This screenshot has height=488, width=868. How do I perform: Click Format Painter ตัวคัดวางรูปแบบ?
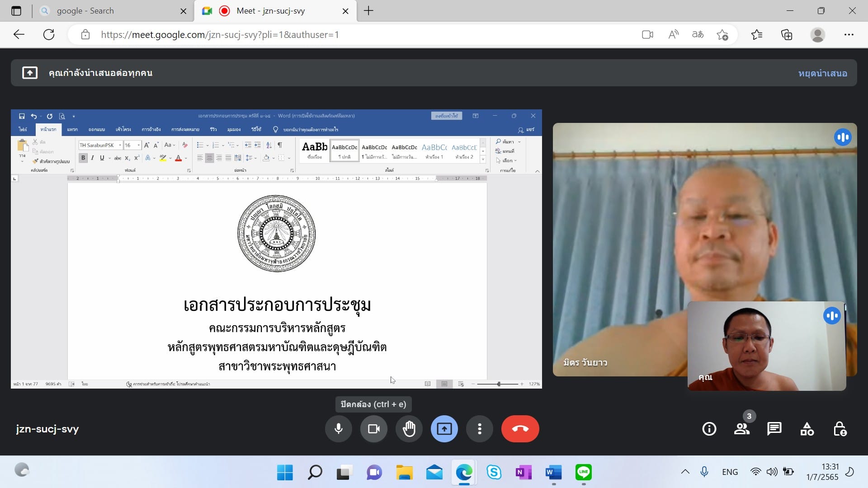(x=51, y=161)
